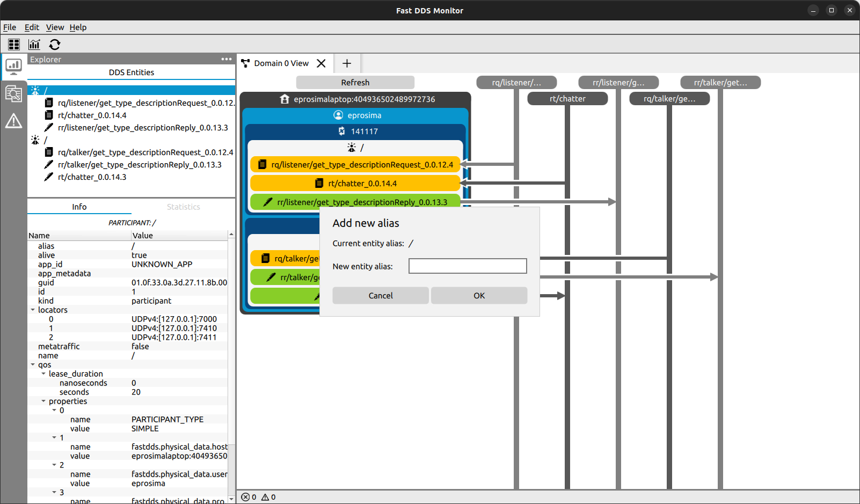Click the dashboard layout icon in toolbar
The height and width of the screenshot is (504, 860).
(x=14, y=45)
